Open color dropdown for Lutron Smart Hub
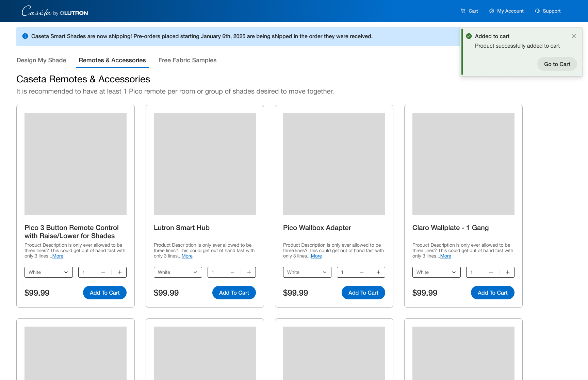 tap(178, 272)
